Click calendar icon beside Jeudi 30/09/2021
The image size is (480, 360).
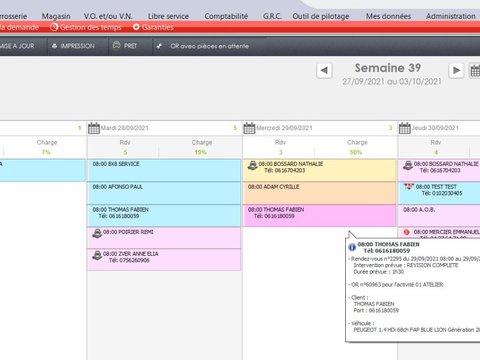(404, 128)
